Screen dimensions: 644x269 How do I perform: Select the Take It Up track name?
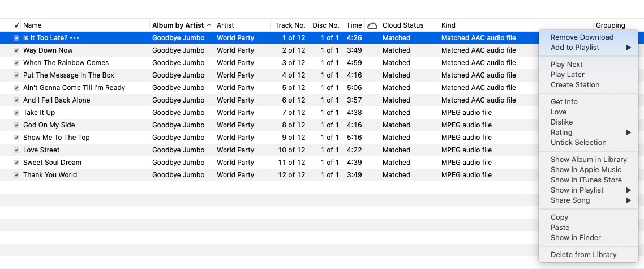point(39,113)
